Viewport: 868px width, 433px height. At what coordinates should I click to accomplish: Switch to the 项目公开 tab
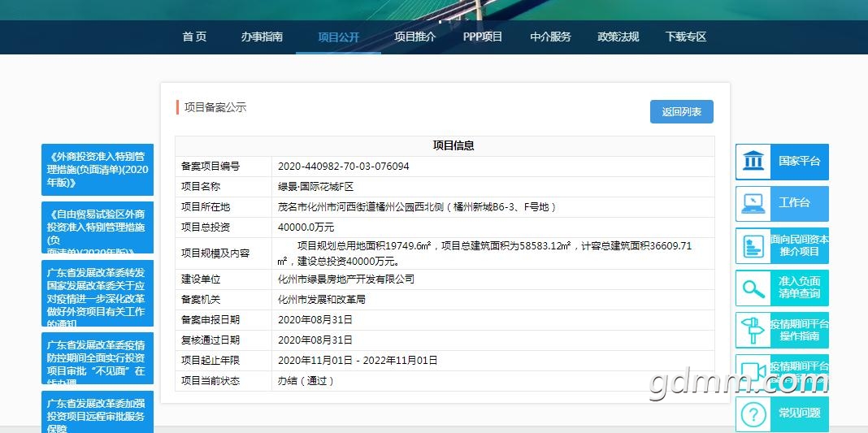[x=338, y=37]
